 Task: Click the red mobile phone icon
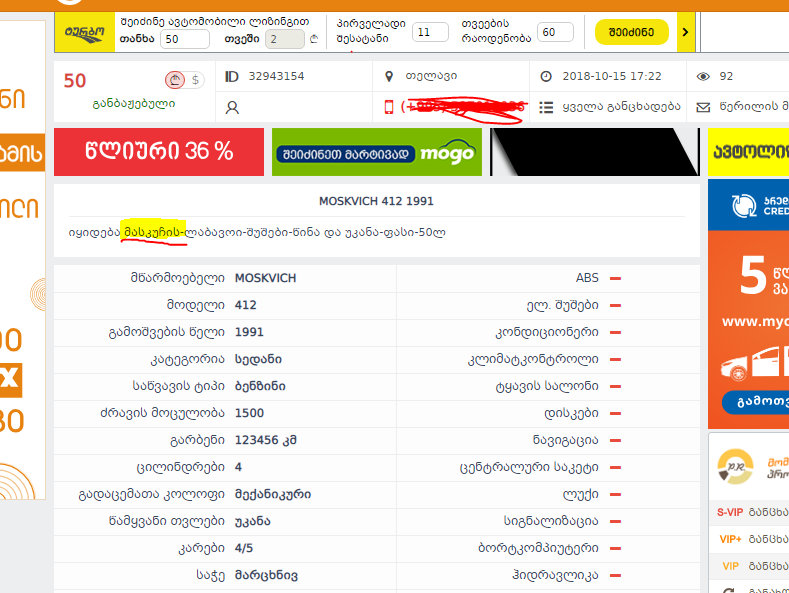[x=388, y=107]
